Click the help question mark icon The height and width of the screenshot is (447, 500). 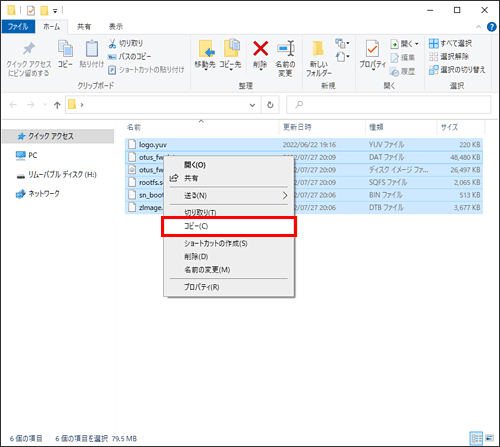click(x=491, y=27)
